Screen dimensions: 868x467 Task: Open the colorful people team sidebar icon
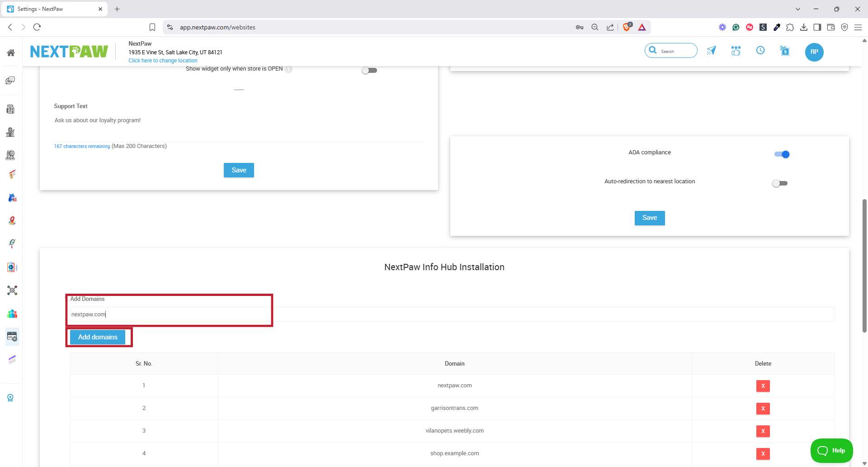(x=12, y=314)
